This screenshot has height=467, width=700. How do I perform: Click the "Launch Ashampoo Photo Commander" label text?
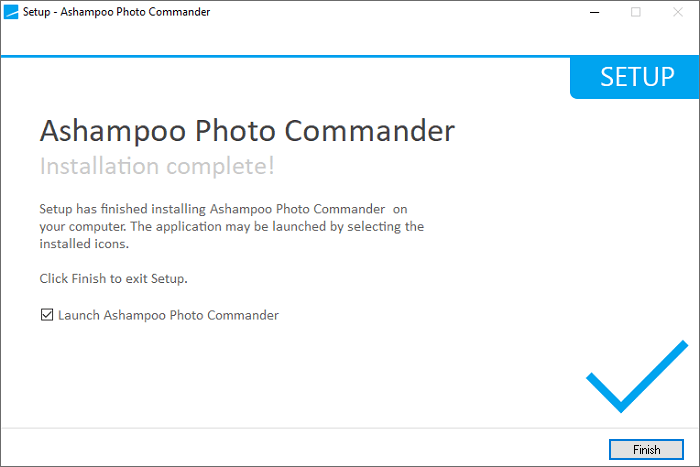tap(168, 315)
